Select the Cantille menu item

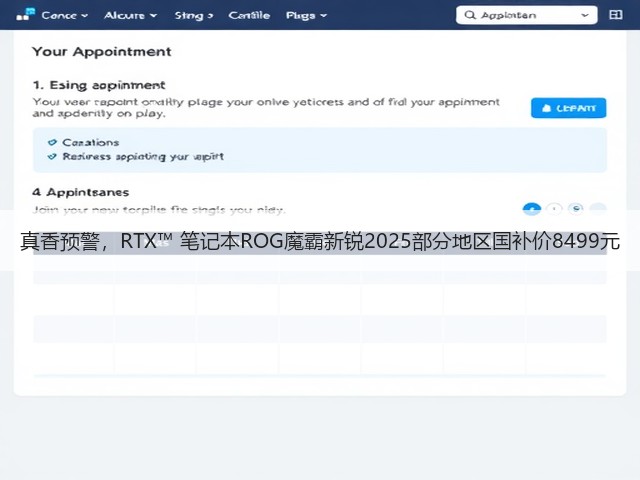(x=249, y=16)
